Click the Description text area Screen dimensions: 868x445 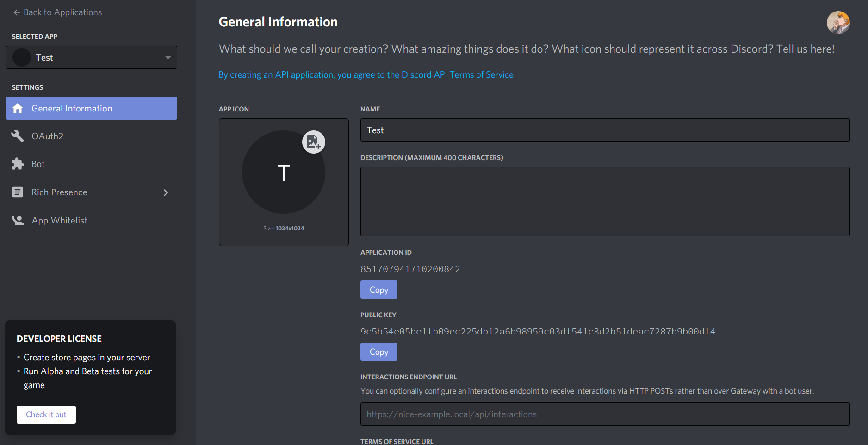[605, 202]
